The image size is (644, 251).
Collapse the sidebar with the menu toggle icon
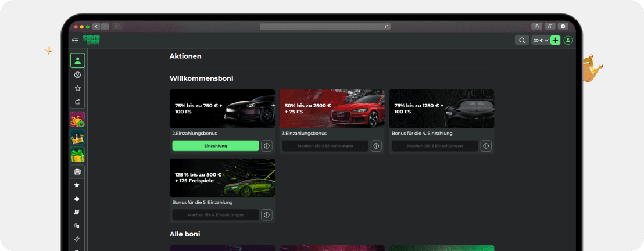(x=75, y=40)
